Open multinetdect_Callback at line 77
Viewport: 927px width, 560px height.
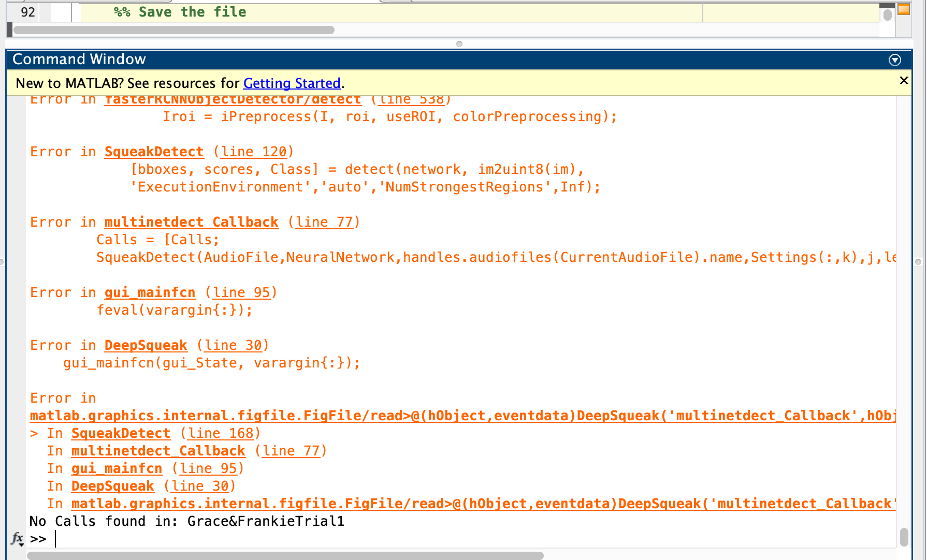pyautogui.click(x=191, y=222)
